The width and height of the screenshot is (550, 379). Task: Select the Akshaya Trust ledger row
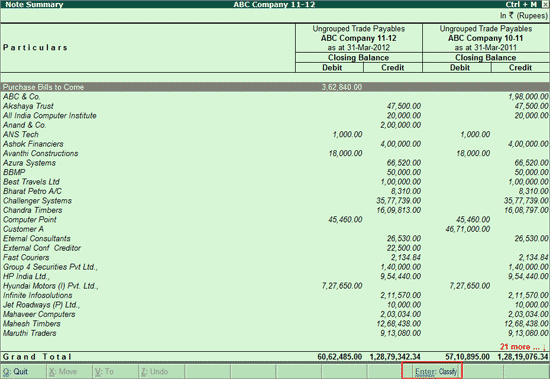coord(275,106)
